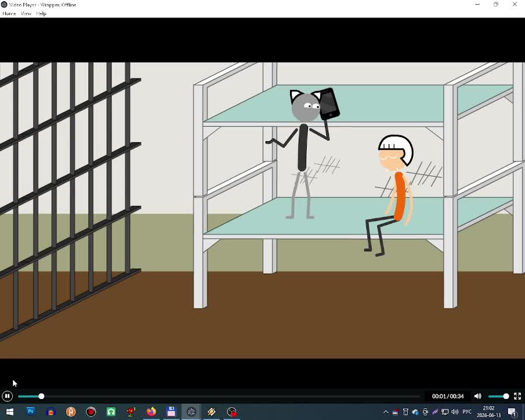Open the notification center icon
525x420 pixels.
pyautogui.click(x=512, y=412)
